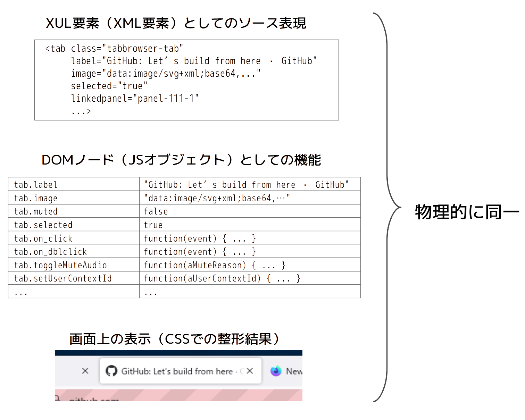The image size is (525, 420).
Task: Click the tab.on_dblclick cell
Action: click(74, 251)
